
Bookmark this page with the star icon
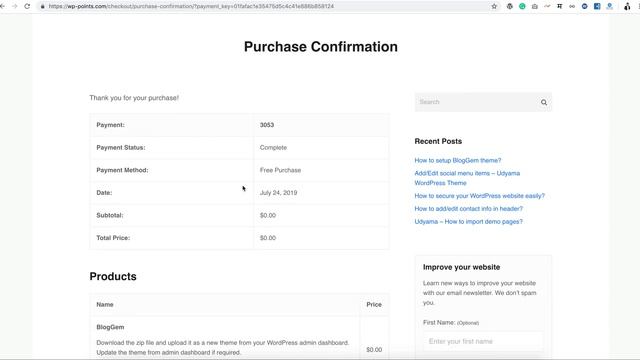click(494, 6)
